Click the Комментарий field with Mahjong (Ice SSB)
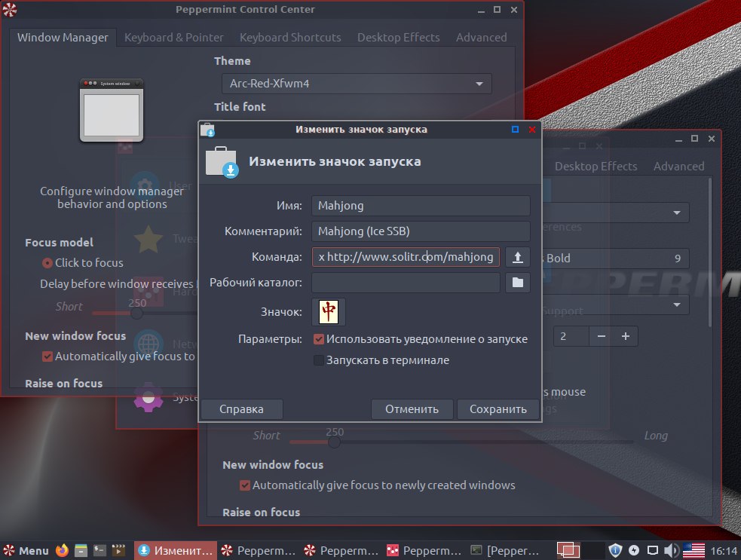Image resolution: width=741 pixels, height=560 pixels. point(421,231)
